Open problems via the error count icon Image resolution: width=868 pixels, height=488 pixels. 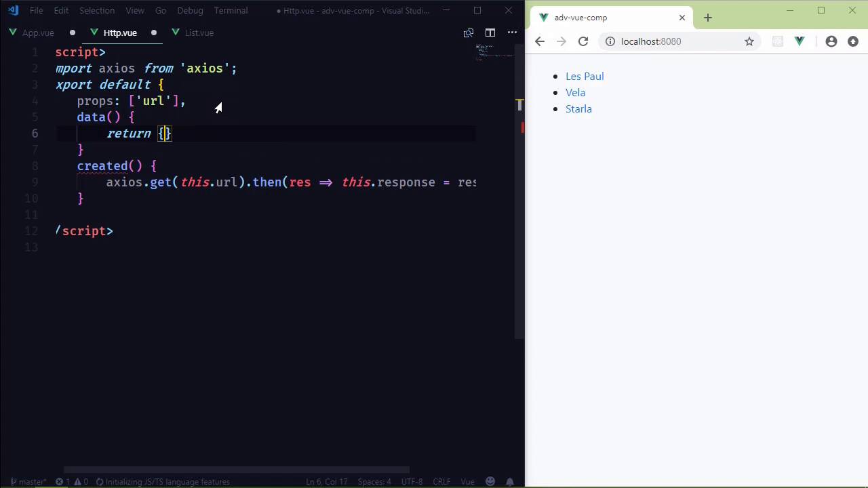click(x=62, y=482)
